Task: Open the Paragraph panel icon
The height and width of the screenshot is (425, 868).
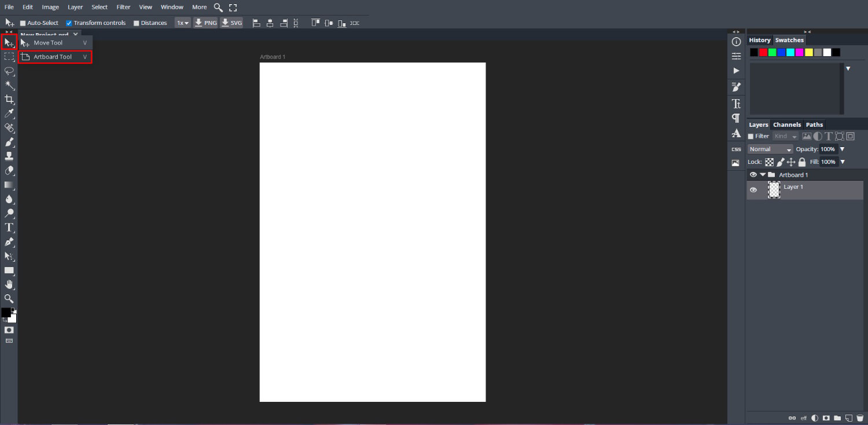Action: 736,118
